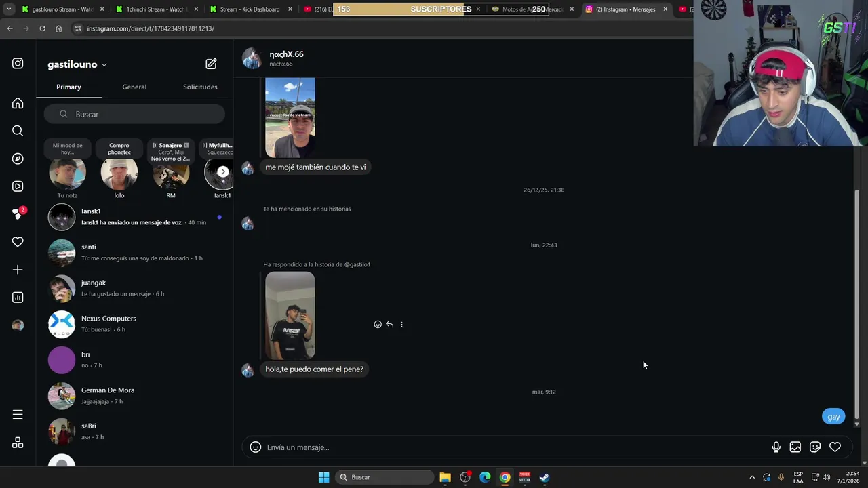Open the hamburger More menu
This screenshot has width=868, height=488.
pos(18,414)
